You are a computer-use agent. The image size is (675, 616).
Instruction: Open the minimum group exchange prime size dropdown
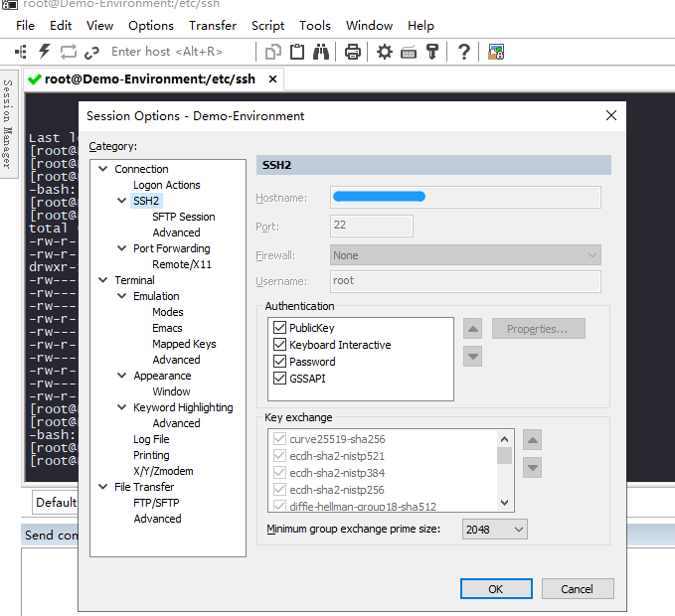click(x=495, y=530)
